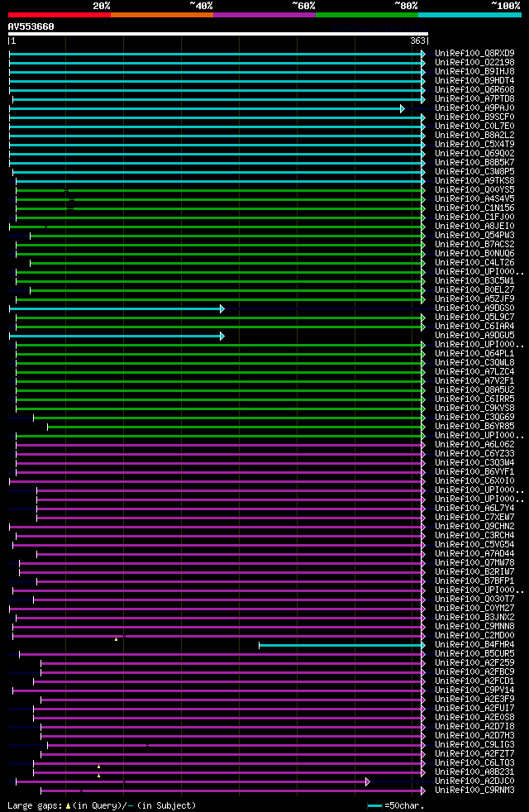Click the purple ~60% identity color segment
Viewport: 529px width, 812px height.
click(264, 15)
